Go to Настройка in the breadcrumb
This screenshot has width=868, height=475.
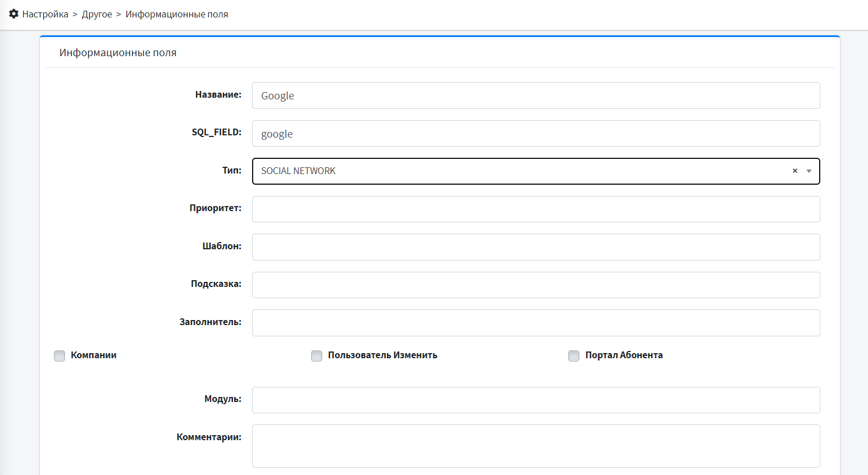click(45, 14)
